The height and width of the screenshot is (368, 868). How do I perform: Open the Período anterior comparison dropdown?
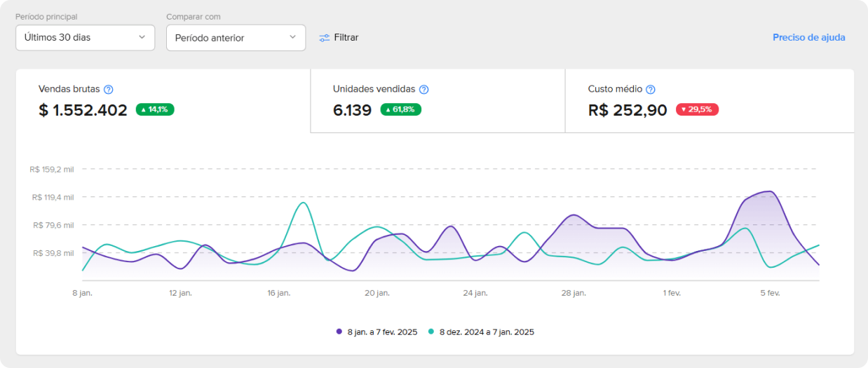pyautogui.click(x=236, y=38)
